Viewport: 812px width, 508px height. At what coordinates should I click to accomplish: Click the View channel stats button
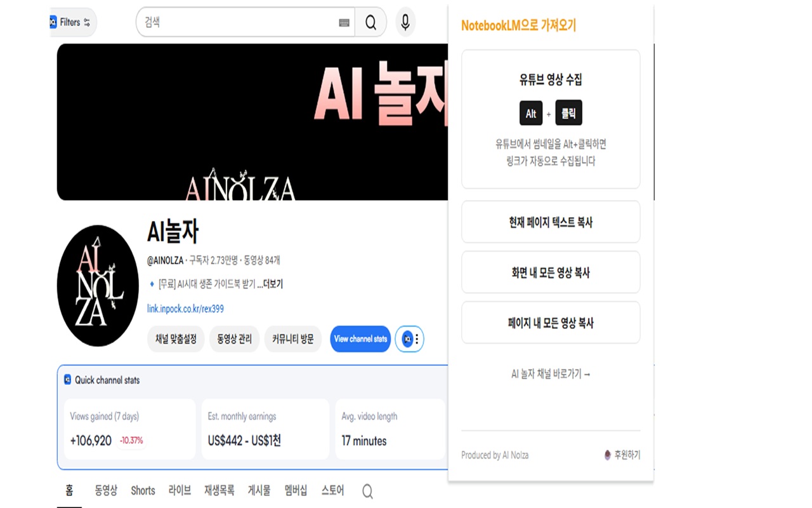pyautogui.click(x=360, y=339)
